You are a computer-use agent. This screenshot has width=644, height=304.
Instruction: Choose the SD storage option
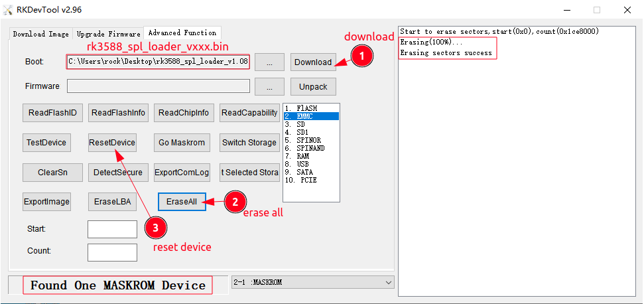(300, 124)
